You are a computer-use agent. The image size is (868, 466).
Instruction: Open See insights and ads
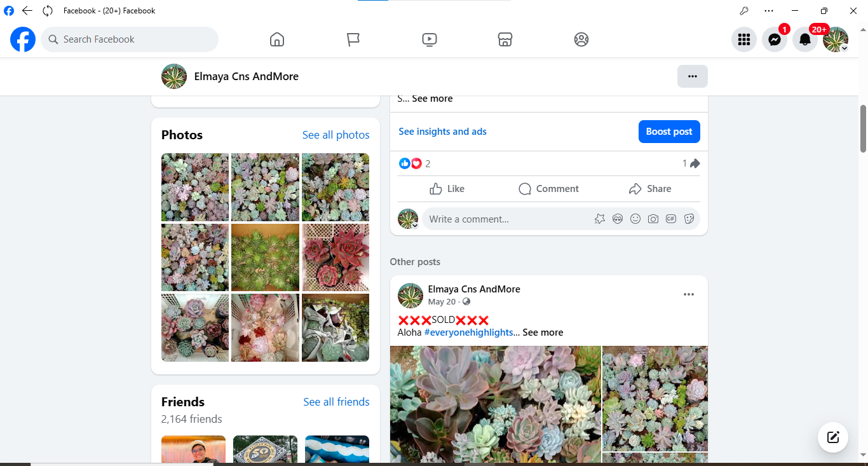click(x=442, y=132)
